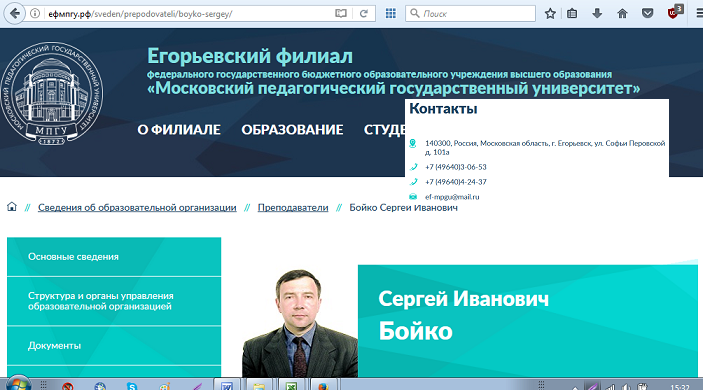The image size is (703, 390).
Task: Select Структура и органы управления sidebar item
Action: (x=114, y=301)
